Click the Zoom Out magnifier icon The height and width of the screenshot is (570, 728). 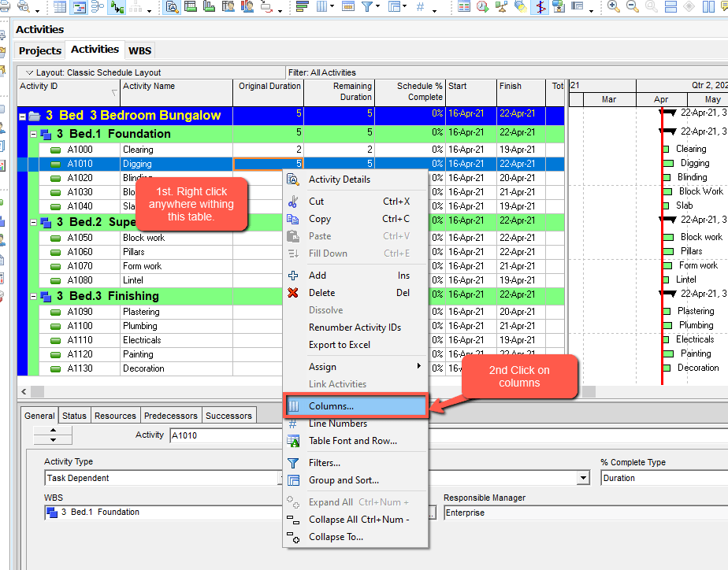[x=632, y=6]
